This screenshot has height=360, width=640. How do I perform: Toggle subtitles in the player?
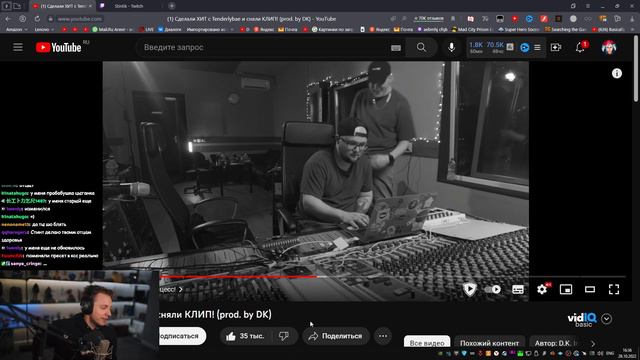pyautogui.click(x=518, y=289)
